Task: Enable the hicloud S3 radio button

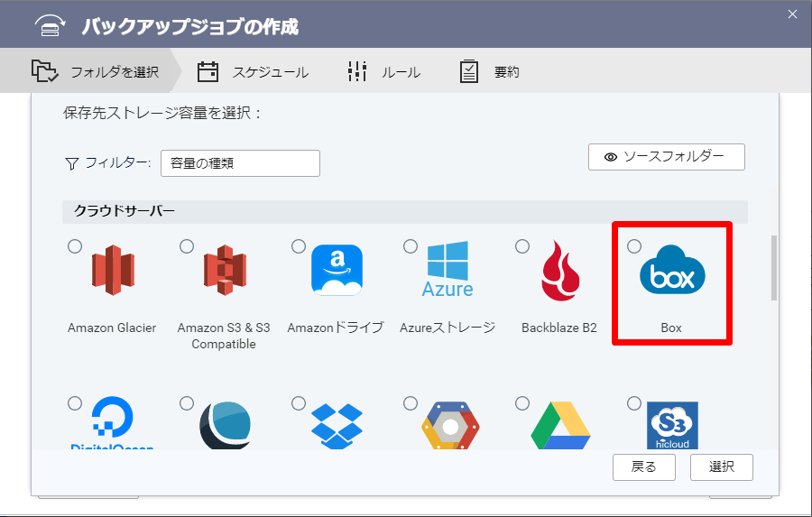Action: click(634, 403)
